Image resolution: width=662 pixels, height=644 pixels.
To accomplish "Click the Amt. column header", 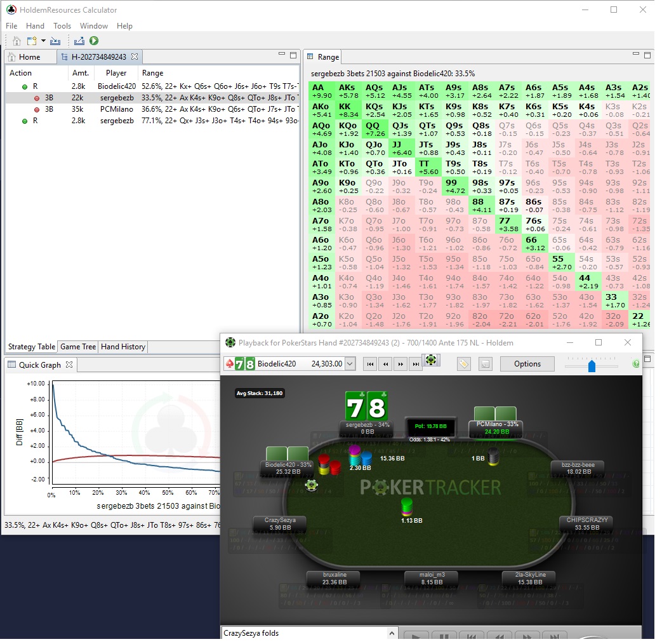I will [x=81, y=72].
